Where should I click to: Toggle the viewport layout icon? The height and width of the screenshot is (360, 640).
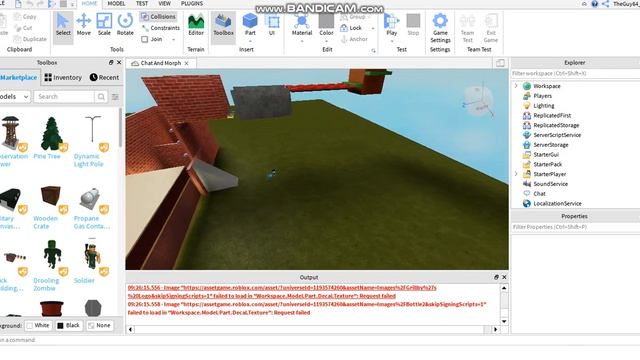500,63
